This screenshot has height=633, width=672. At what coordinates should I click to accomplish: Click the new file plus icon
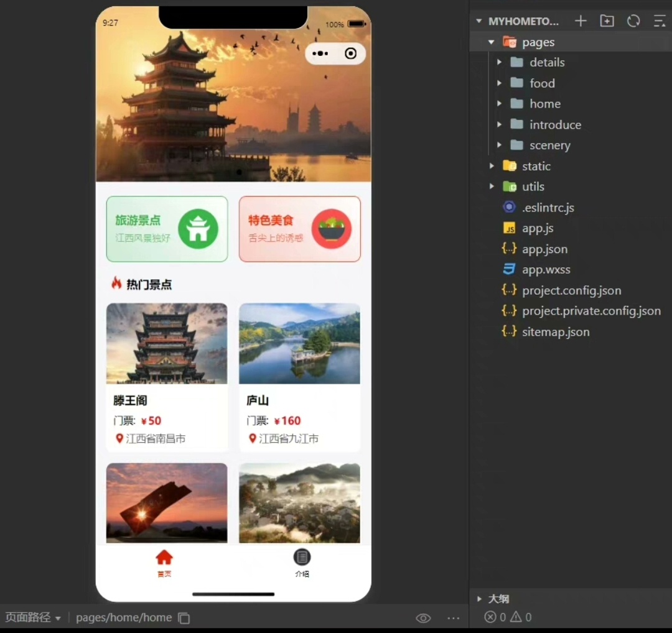(x=581, y=21)
